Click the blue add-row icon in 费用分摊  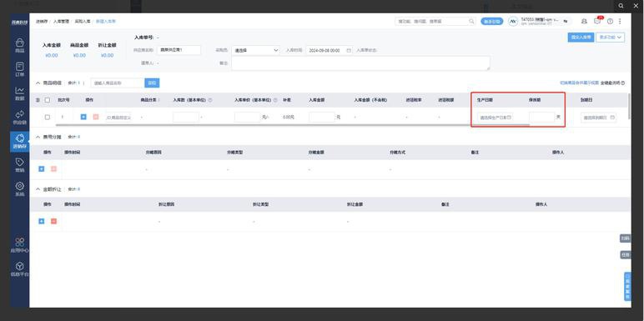tap(42, 168)
